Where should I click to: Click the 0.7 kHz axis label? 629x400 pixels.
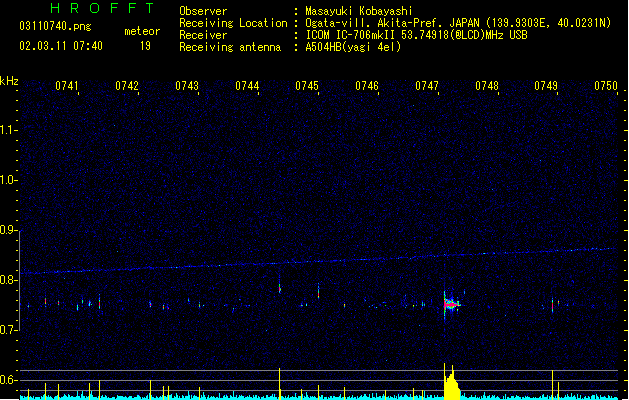[x=9, y=330]
